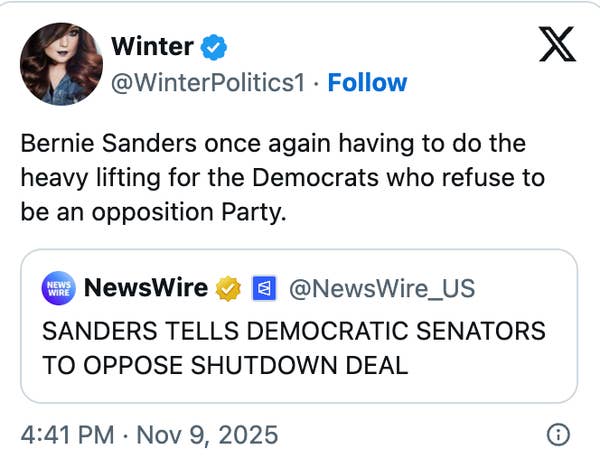The width and height of the screenshot is (600, 468).
Task: Click the Winter display name
Action: point(152,46)
